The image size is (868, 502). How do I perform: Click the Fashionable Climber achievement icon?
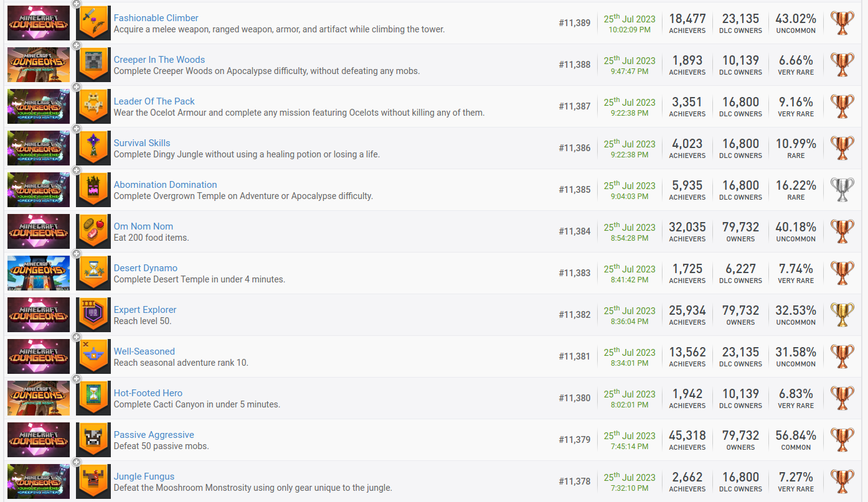93,24
